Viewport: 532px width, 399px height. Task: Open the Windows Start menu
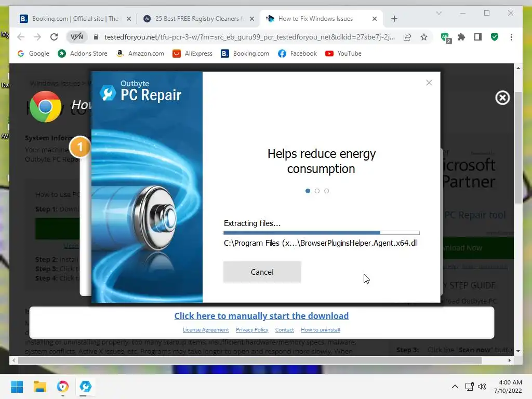coord(17,387)
